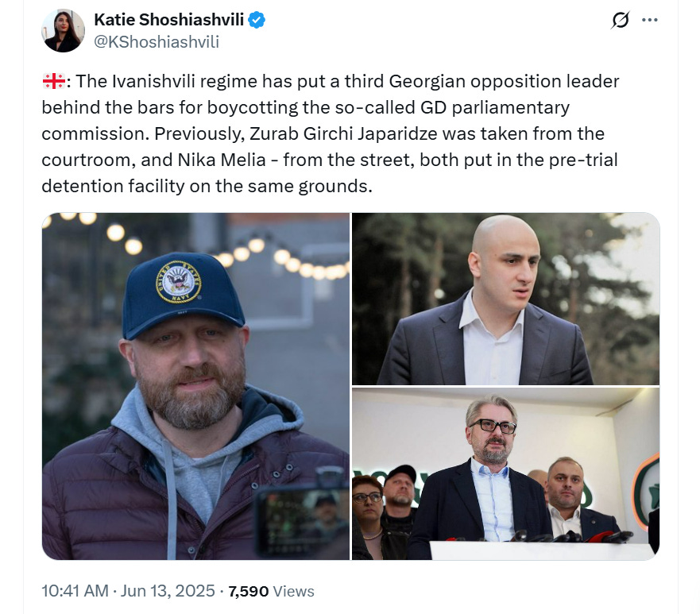Click the United States Navy emblem on cap

coord(178,282)
